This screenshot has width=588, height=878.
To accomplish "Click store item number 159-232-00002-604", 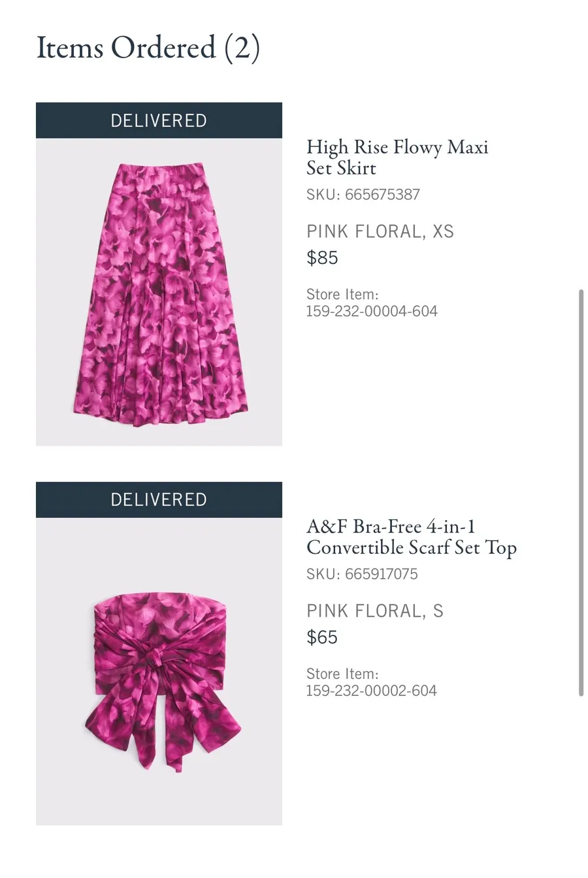I will [372, 691].
